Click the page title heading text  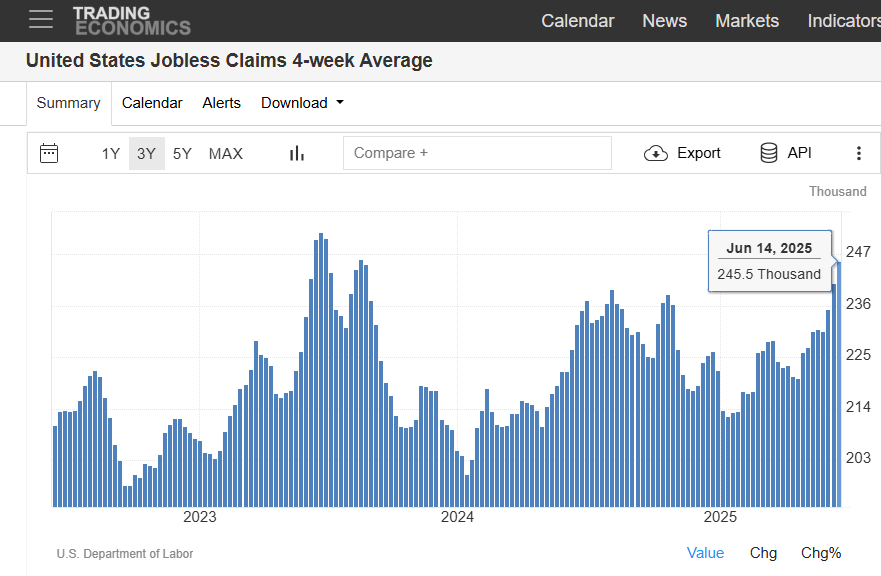(x=229, y=60)
